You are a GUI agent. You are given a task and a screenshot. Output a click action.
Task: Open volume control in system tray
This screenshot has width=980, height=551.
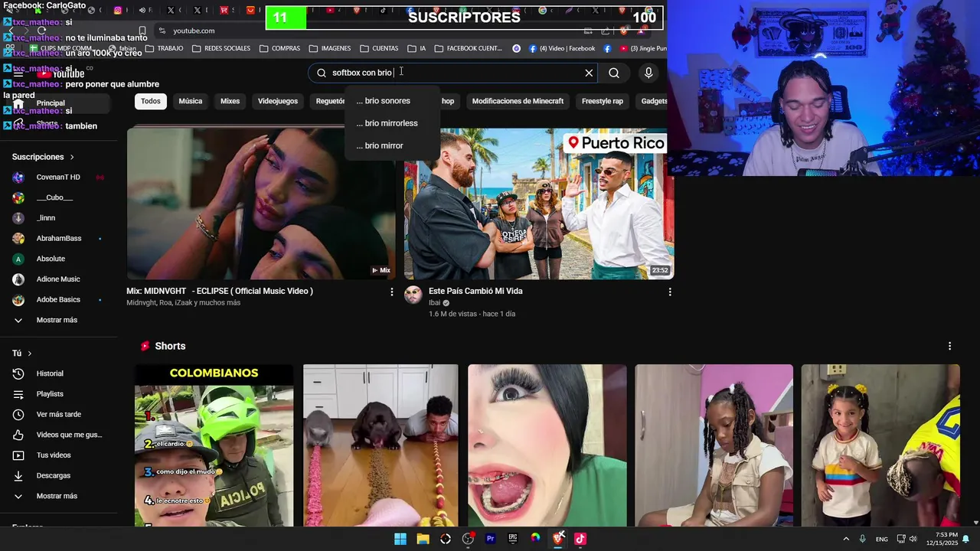(x=913, y=539)
